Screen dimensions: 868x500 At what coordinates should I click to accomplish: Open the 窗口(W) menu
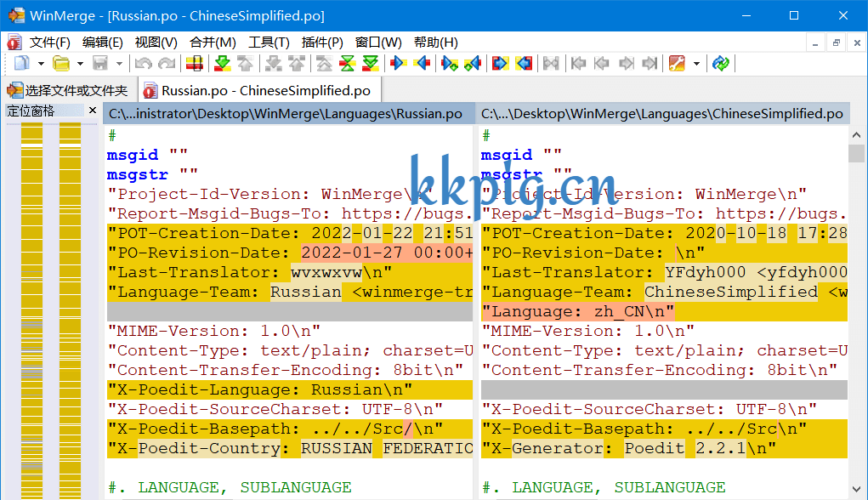[378, 43]
